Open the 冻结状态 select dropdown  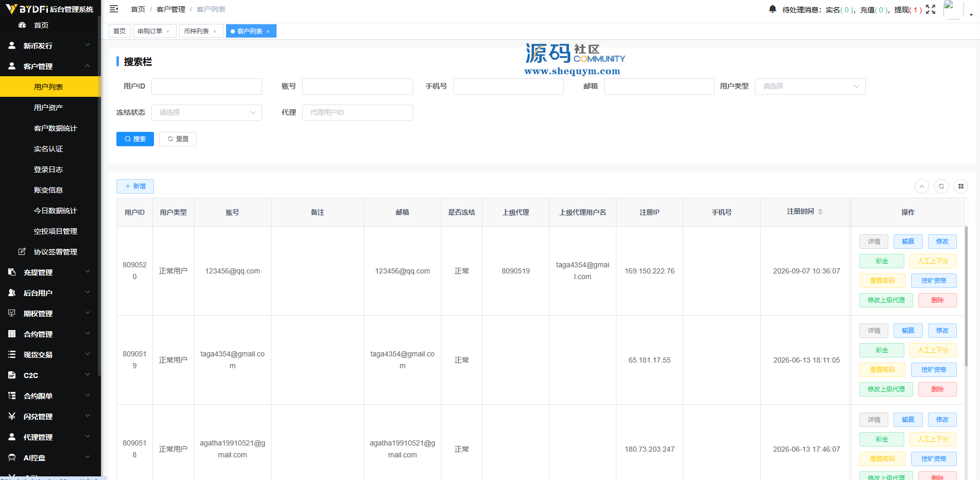point(207,113)
